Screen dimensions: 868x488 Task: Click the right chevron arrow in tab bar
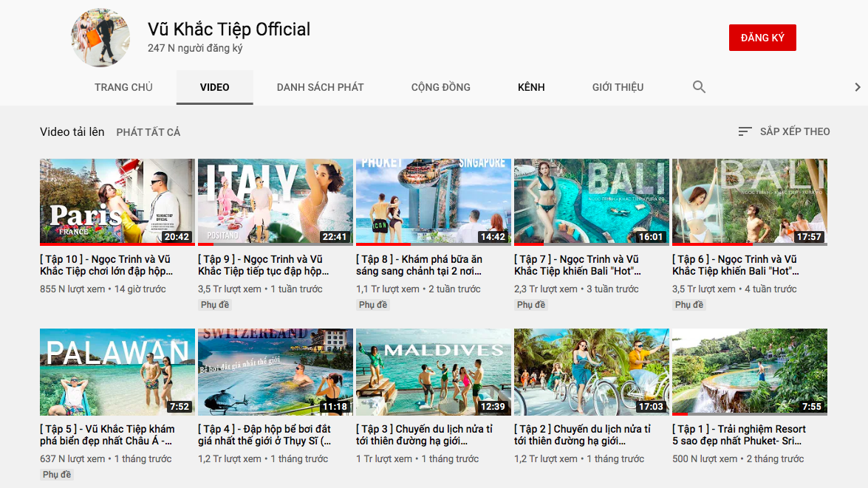click(x=857, y=87)
